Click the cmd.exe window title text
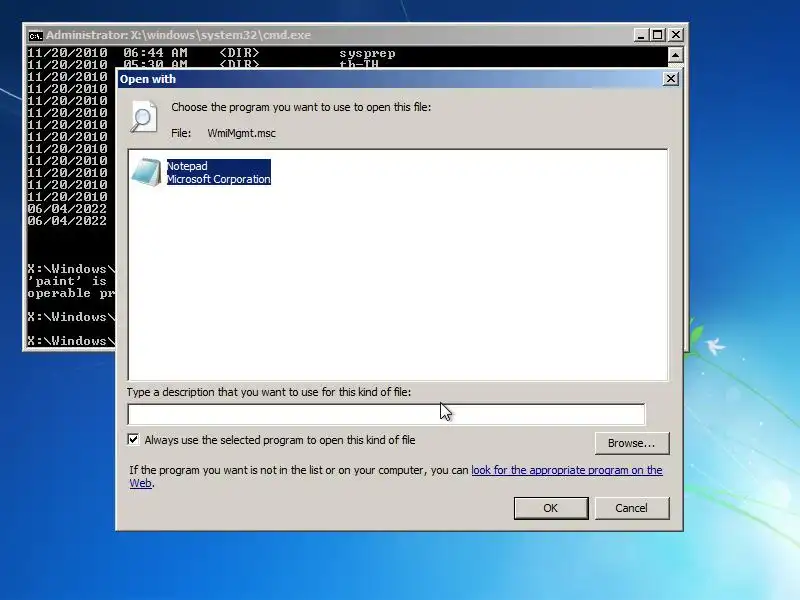800x600 pixels. pyautogui.click(x=179, y=35)
